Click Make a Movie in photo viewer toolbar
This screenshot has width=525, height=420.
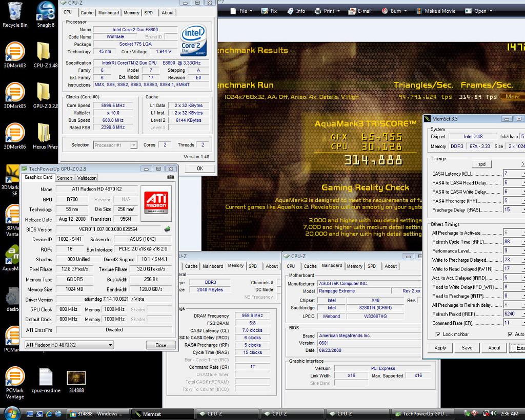click(436, 11)
